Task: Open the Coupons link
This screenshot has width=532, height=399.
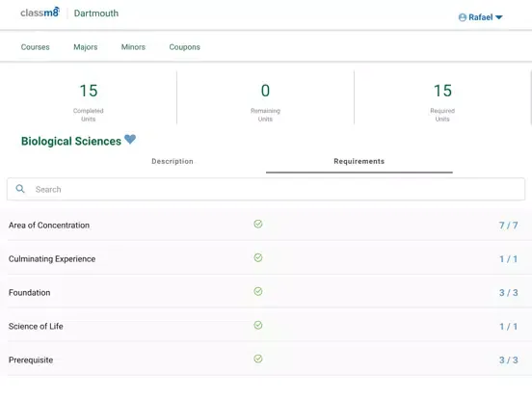Action: click(185, 47)
